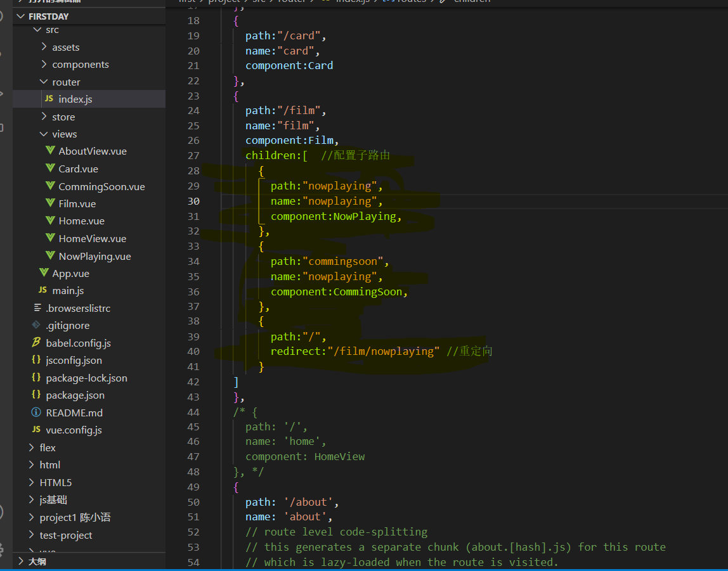Click the Vue icon beside Film.vue
This screenshot has height=571, width=728.
click(x=50, y=203)
